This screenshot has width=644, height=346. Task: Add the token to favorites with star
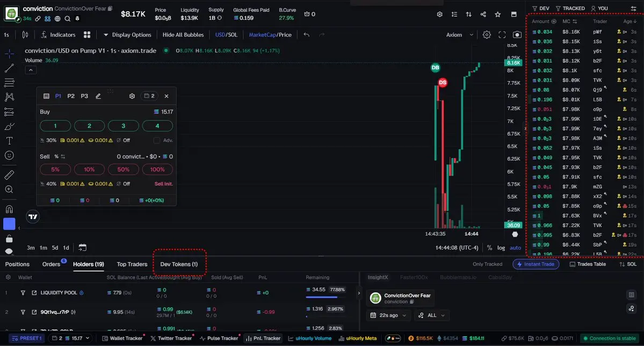point(498,15)
